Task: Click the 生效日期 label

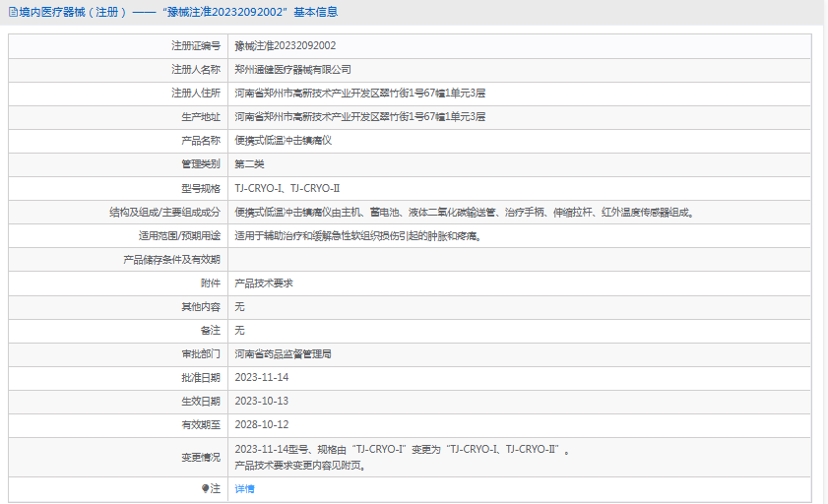Action: pos(201,402)
